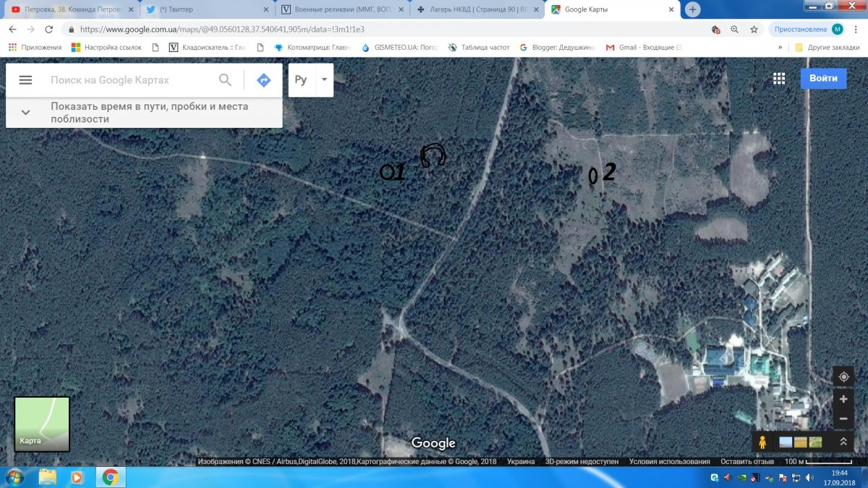The image size is (868, 488).
Task: Bookmark this page with the star icon
Action: pyautogui.click(x=754, y=30)
